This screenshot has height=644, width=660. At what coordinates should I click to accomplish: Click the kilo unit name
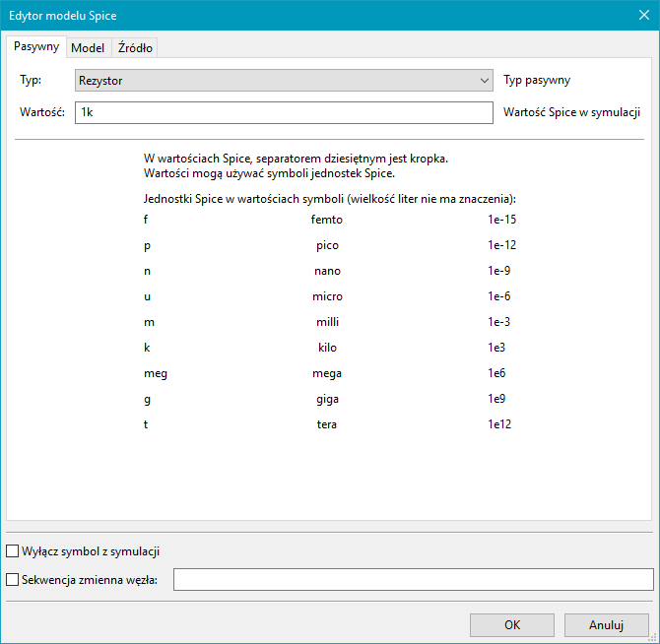326,348
